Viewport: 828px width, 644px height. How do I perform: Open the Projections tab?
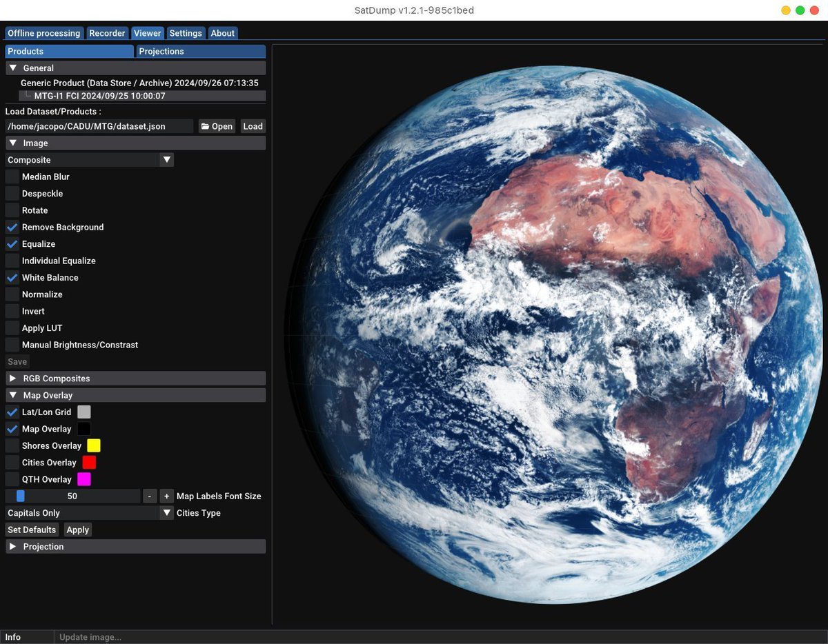coord(201,52)
